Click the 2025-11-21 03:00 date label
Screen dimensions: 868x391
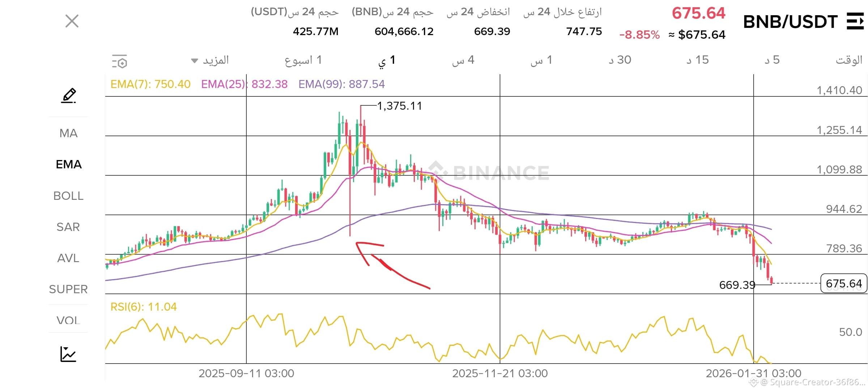(x=500, y=373)
